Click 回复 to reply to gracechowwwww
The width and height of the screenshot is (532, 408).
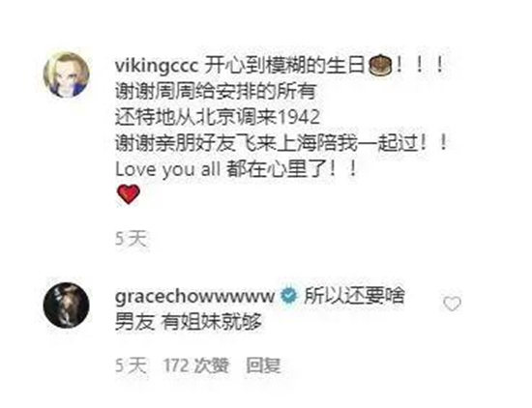point(264,365)
